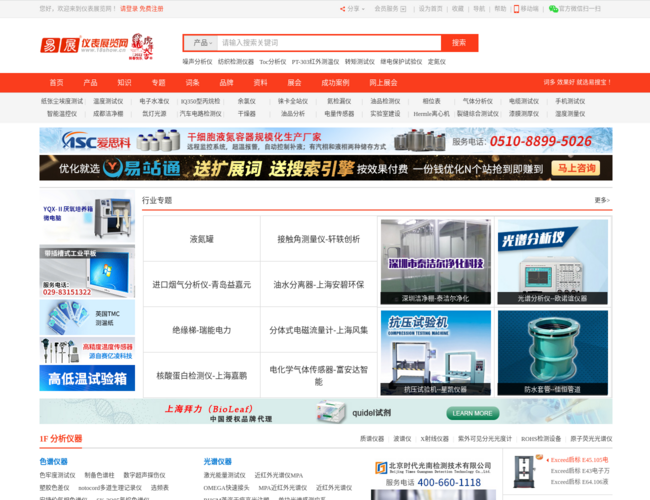Click the 免费注册 register link

(x=151, y=9)
